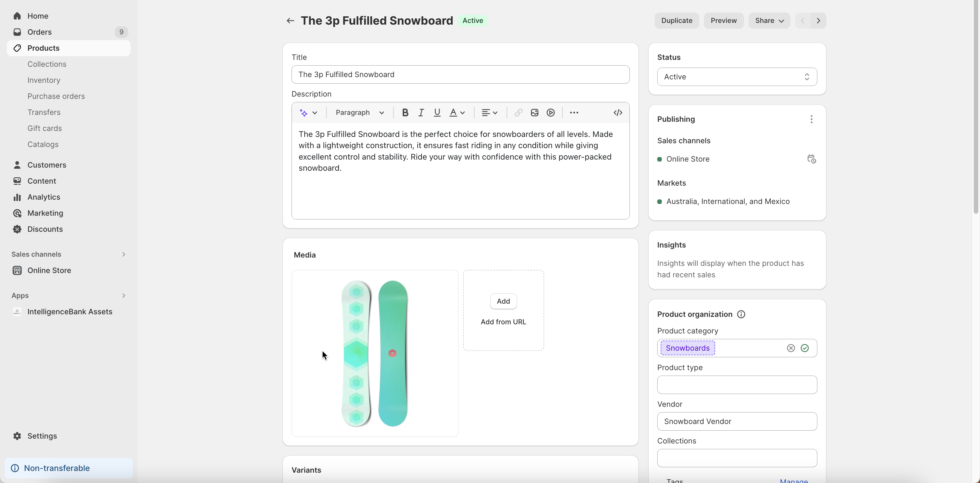
Task: Expand the AI generator dropdown chevron
Action: point(315,113)
